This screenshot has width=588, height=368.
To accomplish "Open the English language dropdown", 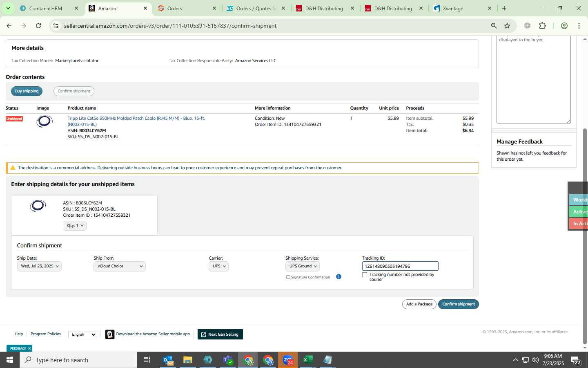I will [x=82, y=334].
